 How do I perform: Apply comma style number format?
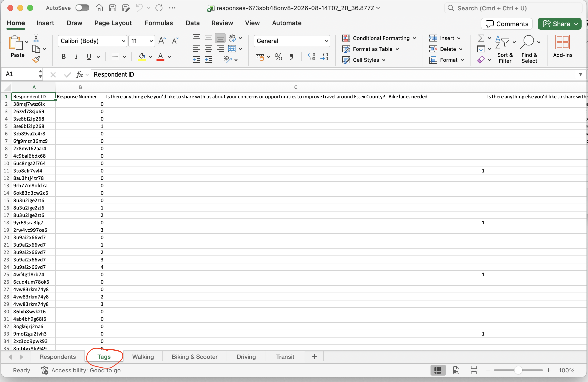292,57
